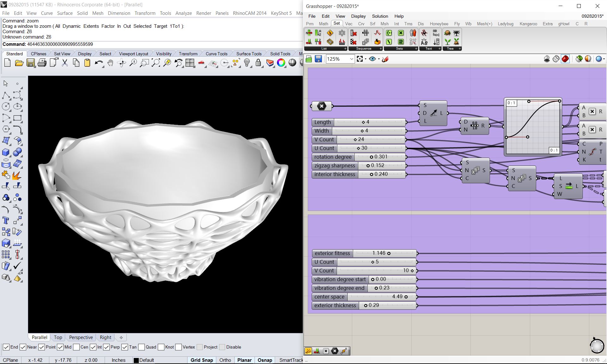Select the Pan hand tool
This screenshot has height=364, width=607.
[x=110, y=63]
